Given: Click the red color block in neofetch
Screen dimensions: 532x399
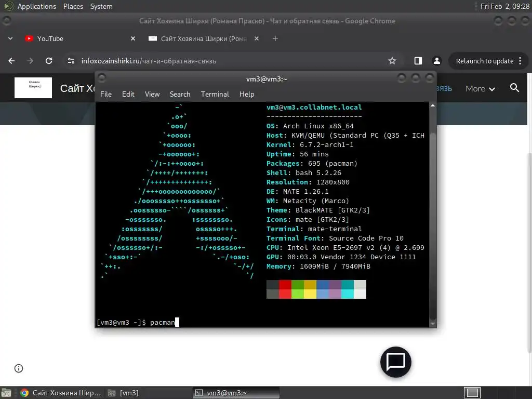Looking at the screenshot, I should (x=285, y=289).
